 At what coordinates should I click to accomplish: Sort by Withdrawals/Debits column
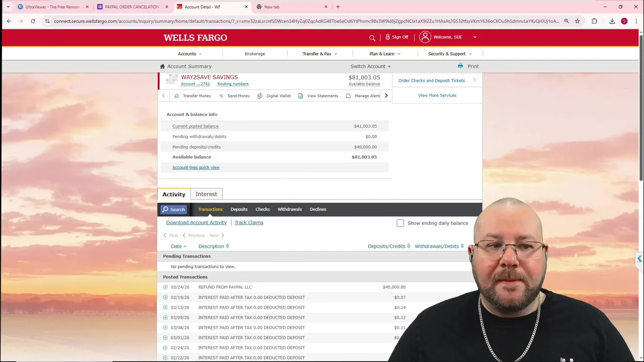tap(439, 246)
